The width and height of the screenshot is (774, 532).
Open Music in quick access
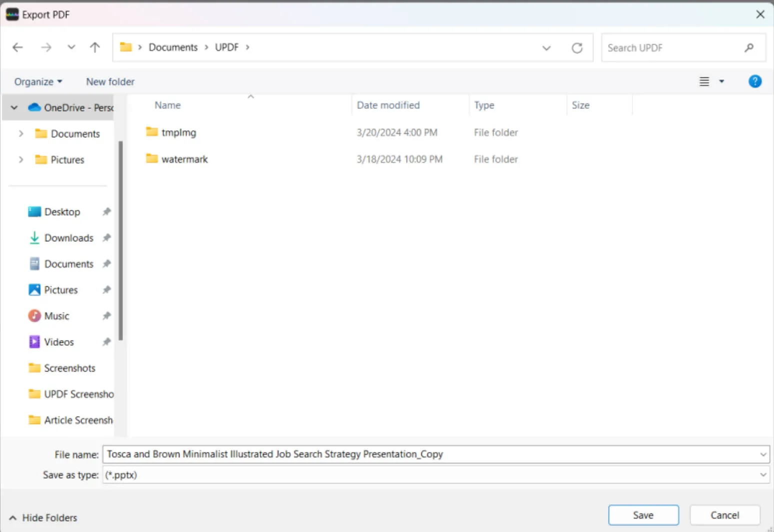pos(48,316)
